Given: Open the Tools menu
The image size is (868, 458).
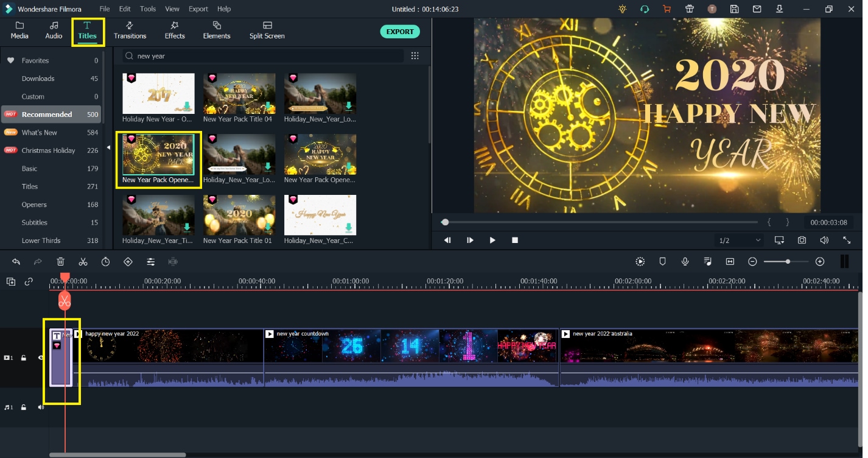Looking at the screenshot, I should click(x=148, y=9).
